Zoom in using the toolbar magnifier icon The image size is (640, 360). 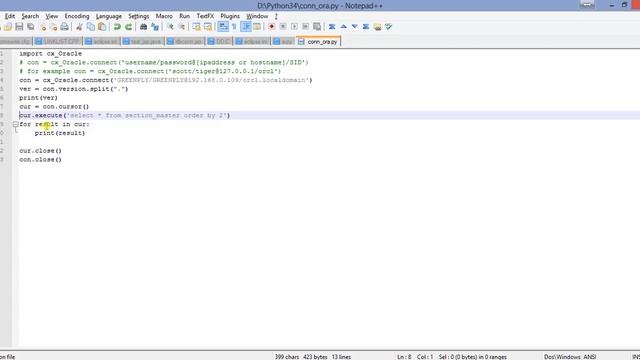click(170, 27)
